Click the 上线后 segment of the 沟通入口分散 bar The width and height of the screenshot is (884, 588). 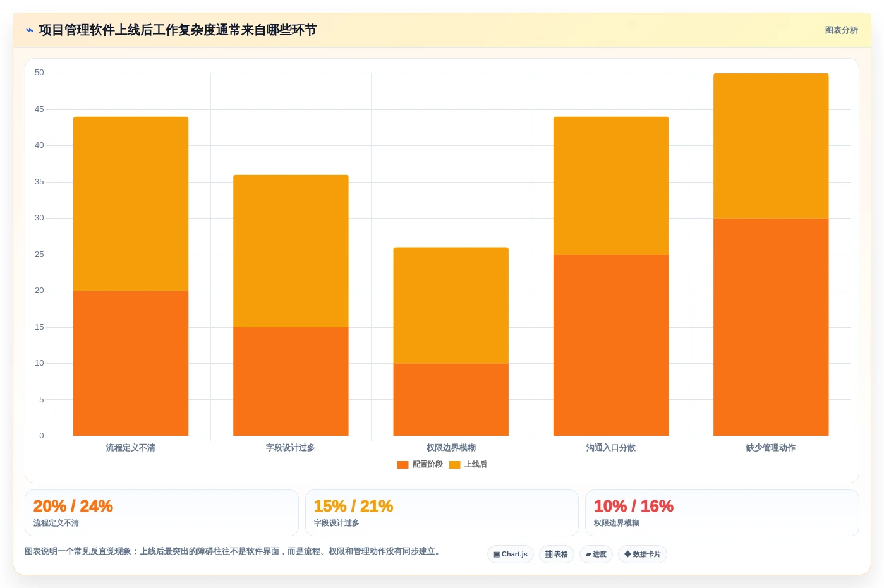coord(611,186)
